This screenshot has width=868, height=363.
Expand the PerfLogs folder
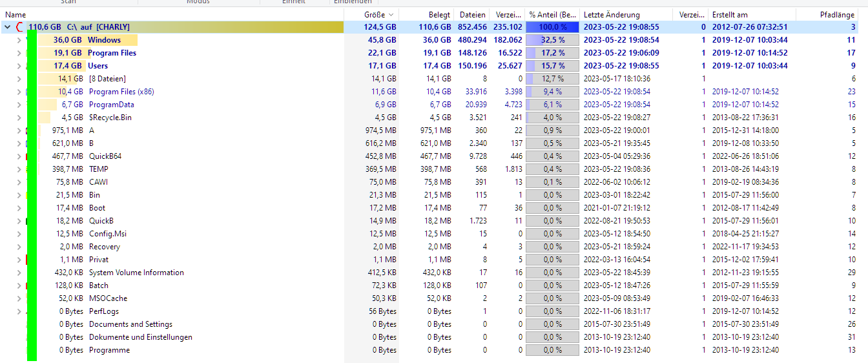click(x=19, y=311)
